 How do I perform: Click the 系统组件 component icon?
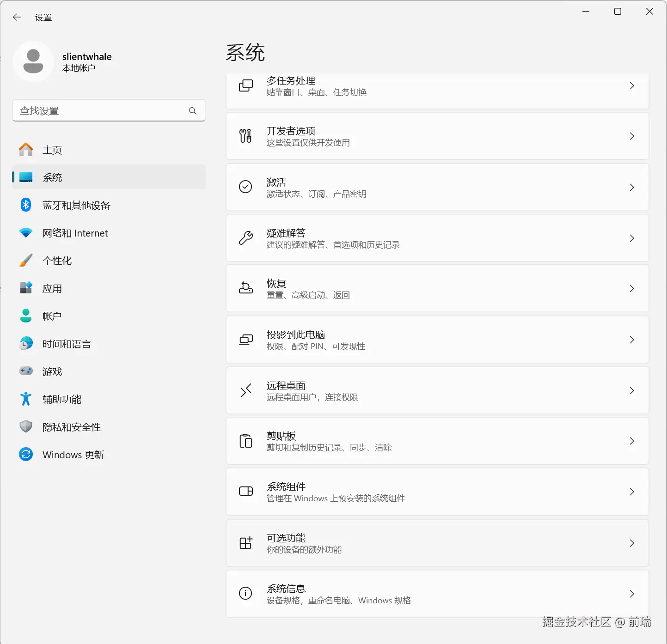[x=245, y=491]
